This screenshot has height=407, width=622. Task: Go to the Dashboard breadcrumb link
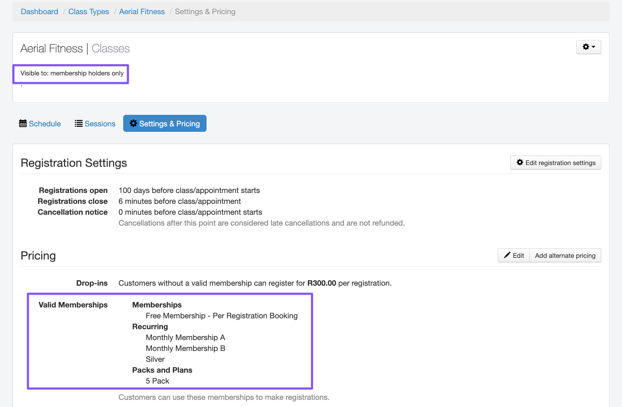coord(39,12)
